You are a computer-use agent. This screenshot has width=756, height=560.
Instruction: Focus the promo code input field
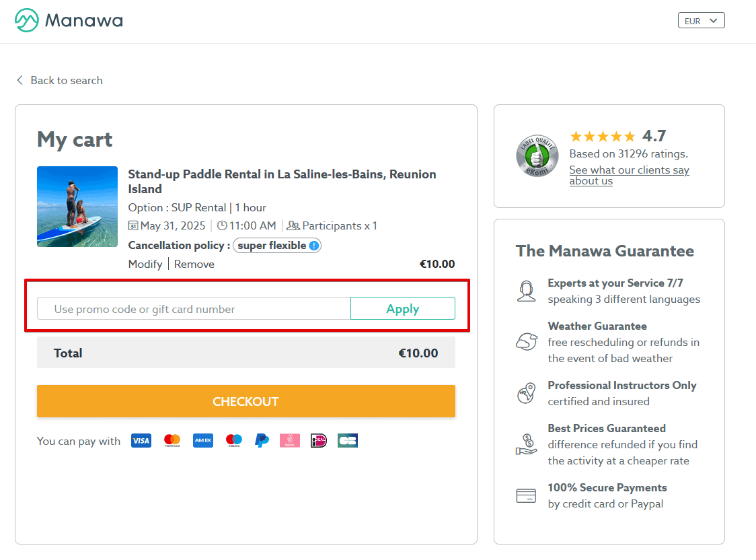pos(194,309)
